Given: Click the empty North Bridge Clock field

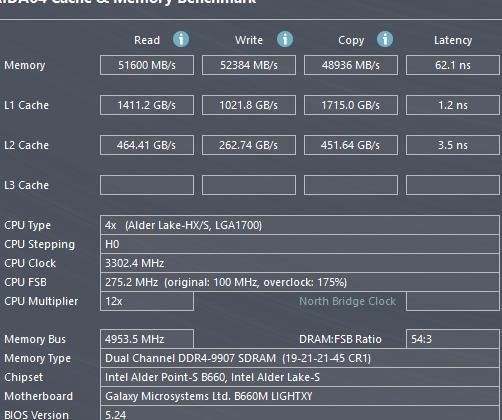Looking at the screenshot, I should pos(453,301).
